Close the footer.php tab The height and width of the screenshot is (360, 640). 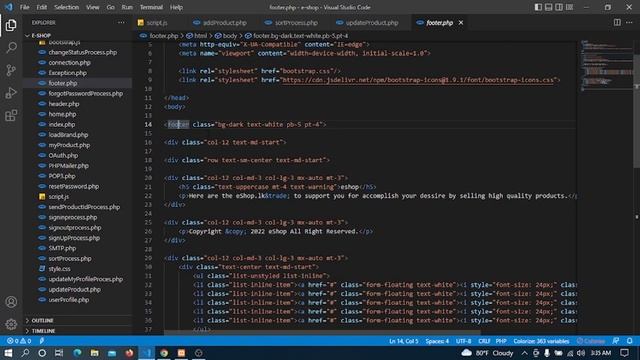(461, 23)
